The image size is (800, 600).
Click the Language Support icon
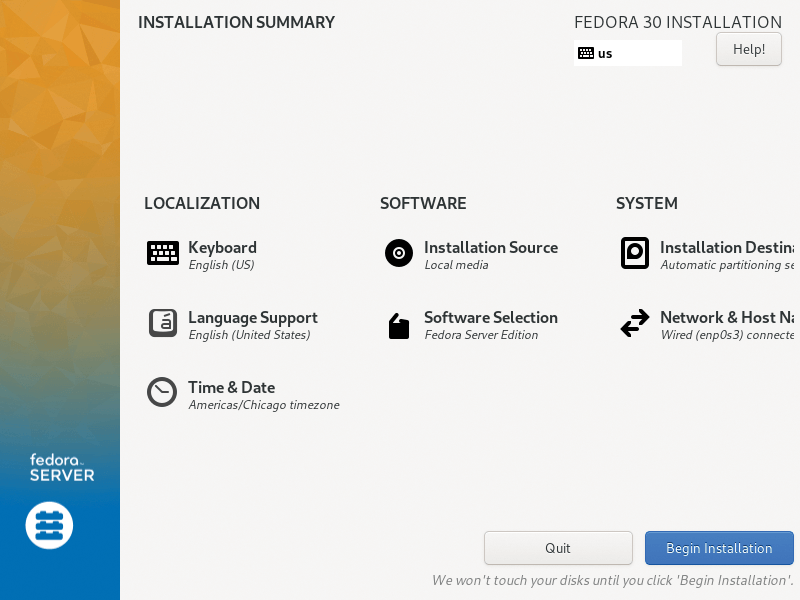[x=163, y=323]
